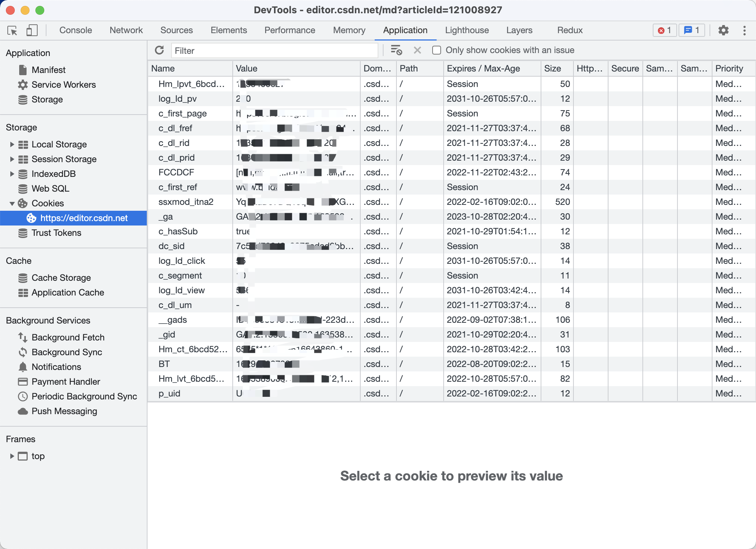Click the blue issues message badge
The image size is (756, 549).
692,30
